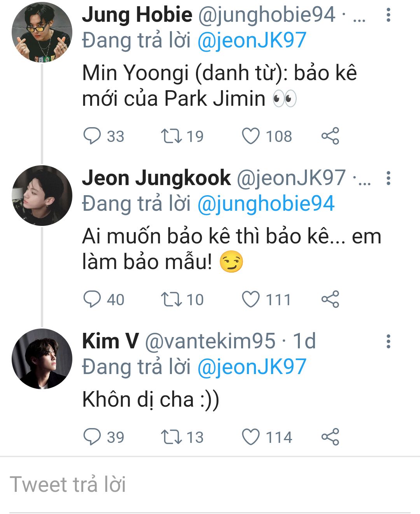Like Jeon Jungkook's bảo mẫu tweet
420x514 pixels.
tap(251, 299)
